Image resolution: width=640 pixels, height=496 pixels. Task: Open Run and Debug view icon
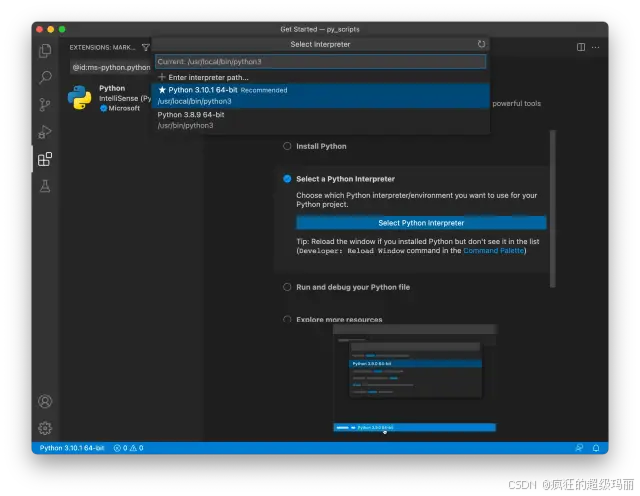pos(45,132)
